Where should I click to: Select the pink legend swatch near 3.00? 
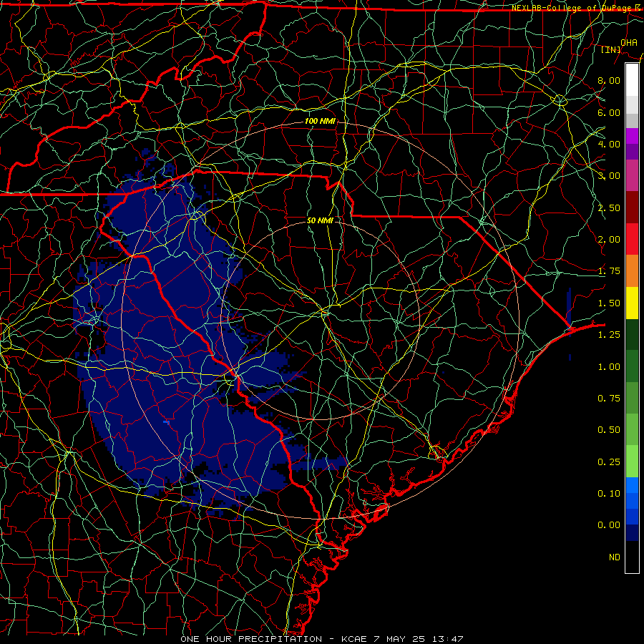click(x=632, y=175)
